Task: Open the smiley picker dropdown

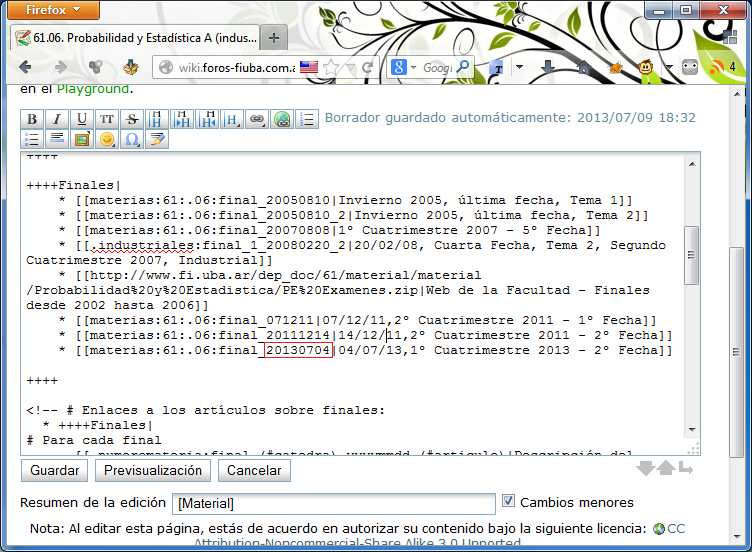Action: pyautogui.click(x=107, y=140)
